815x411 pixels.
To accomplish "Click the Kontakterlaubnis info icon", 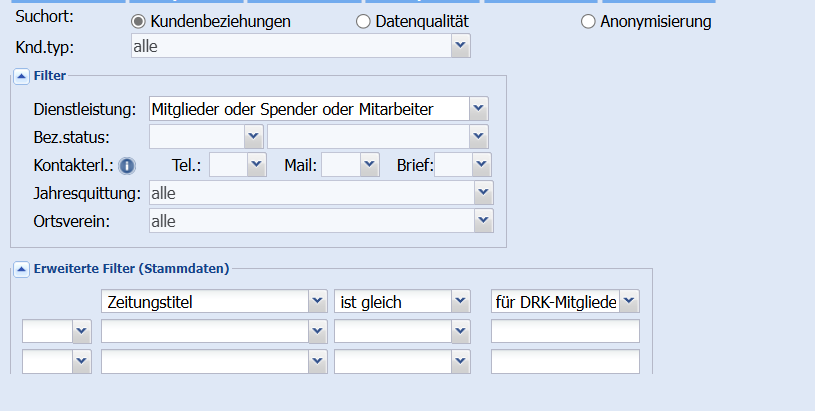I will click(127, 165).
